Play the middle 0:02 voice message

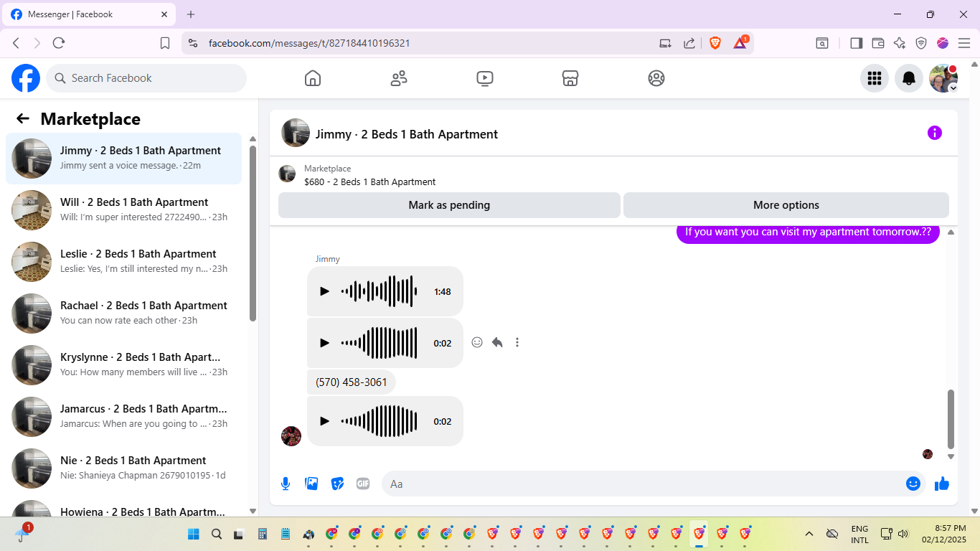point(324,343)
